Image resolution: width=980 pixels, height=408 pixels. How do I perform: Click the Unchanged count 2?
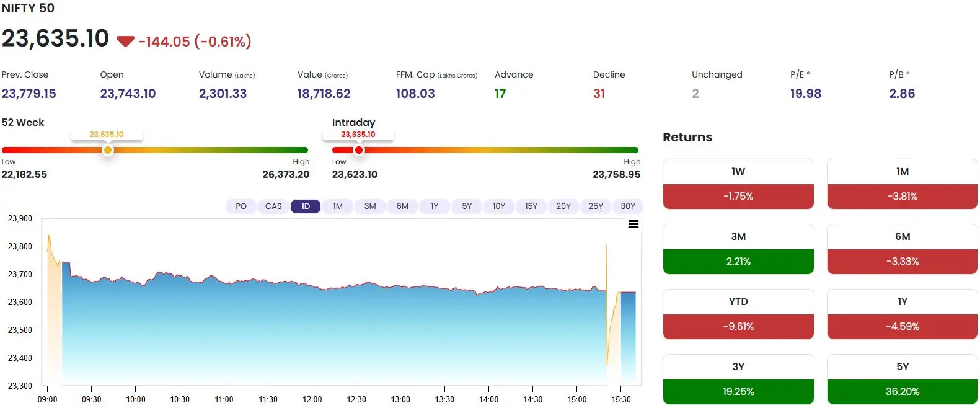pos(695,94)
